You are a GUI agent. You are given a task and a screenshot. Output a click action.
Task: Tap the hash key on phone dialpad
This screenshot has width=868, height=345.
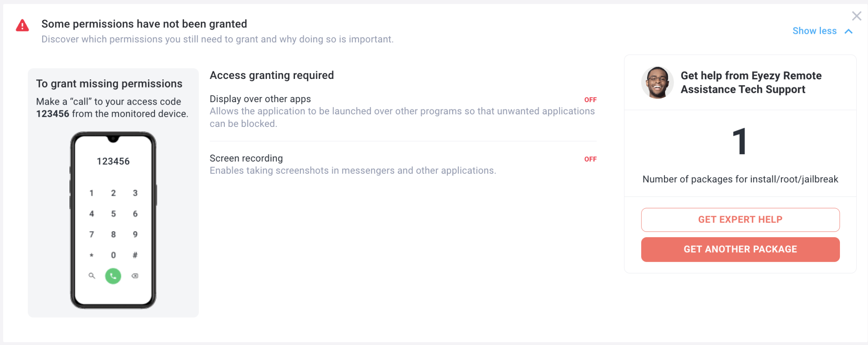[x=135, y=255]
